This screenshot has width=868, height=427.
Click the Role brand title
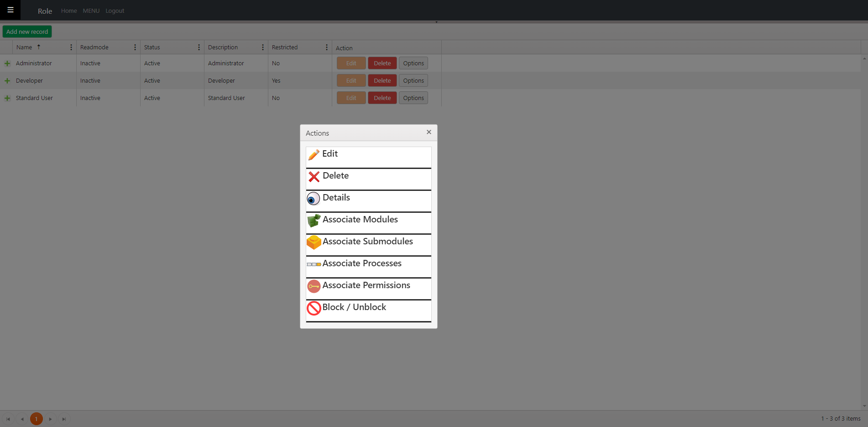point(45,11)
